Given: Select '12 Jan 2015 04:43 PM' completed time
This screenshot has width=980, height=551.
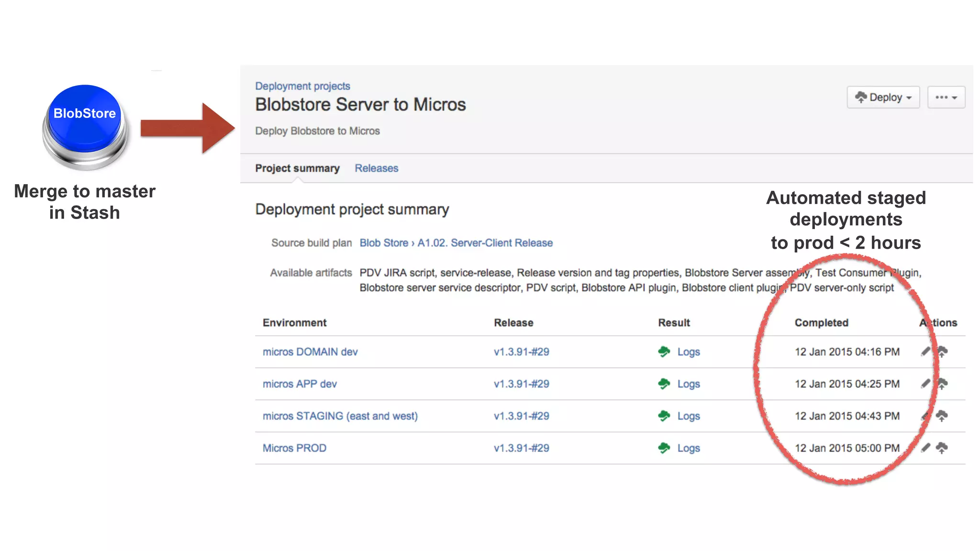Looking at the screenshot, I should 847,416.
